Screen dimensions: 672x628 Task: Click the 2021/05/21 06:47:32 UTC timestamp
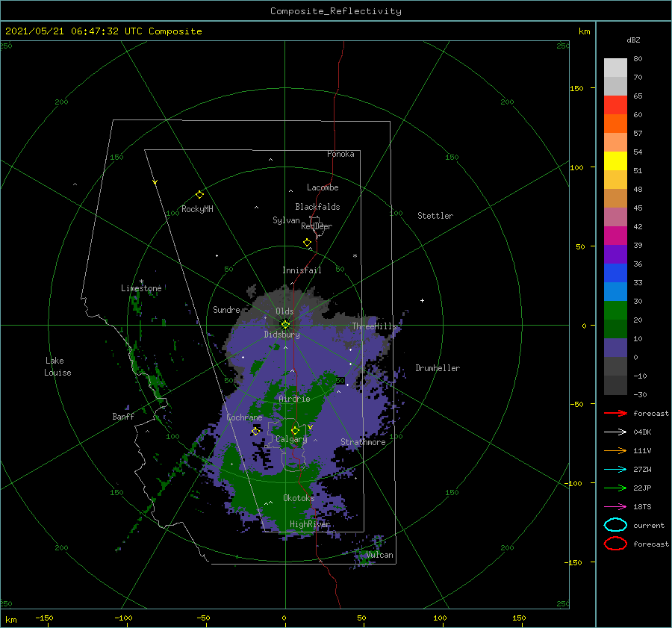[68, 31]
